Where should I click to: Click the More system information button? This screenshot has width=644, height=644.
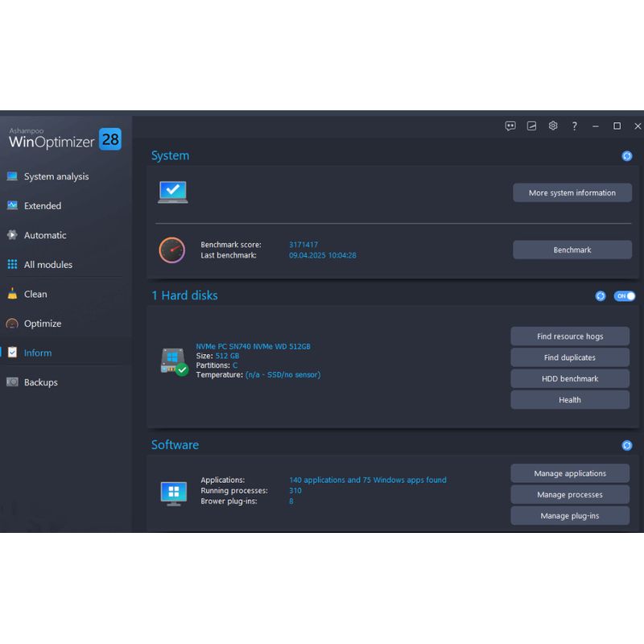coord(572,193)
